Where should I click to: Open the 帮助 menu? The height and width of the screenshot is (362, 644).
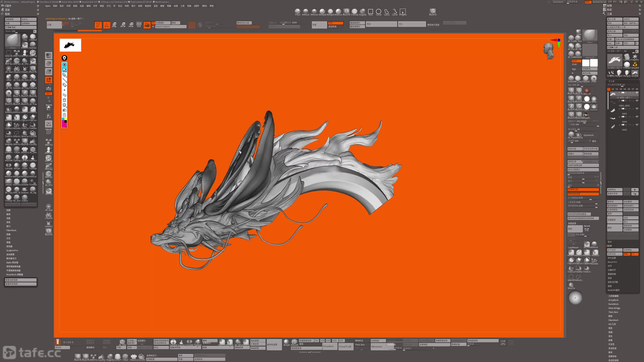tap(212, 6)
